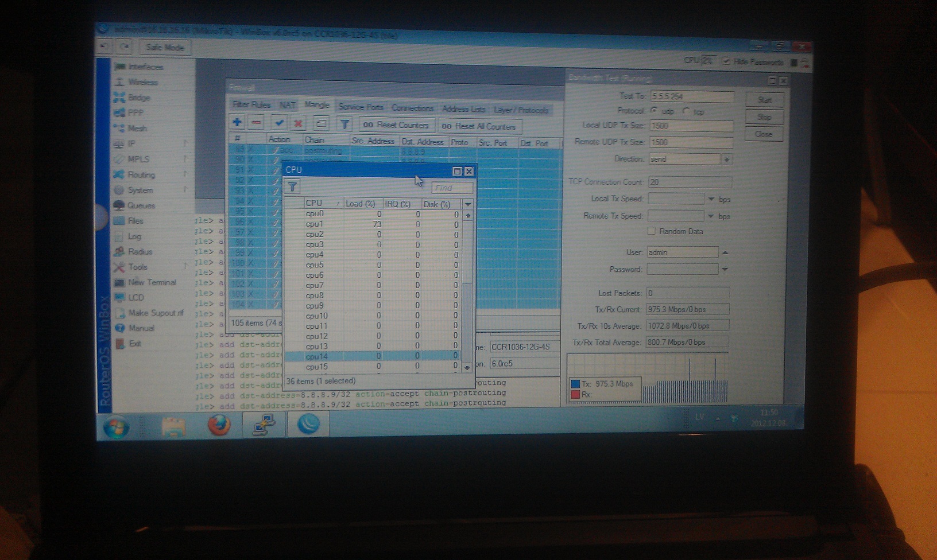Open Windows Explorer from taskbar

tap(173, 426)
